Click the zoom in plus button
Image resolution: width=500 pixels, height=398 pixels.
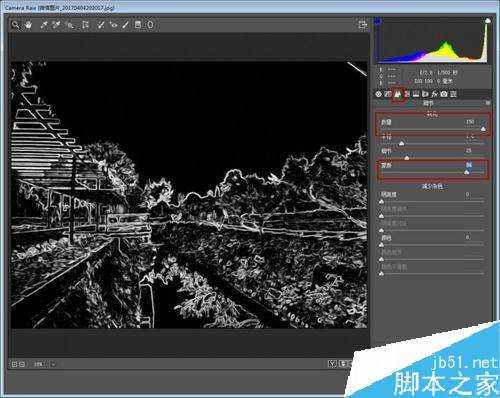point(22,364)
